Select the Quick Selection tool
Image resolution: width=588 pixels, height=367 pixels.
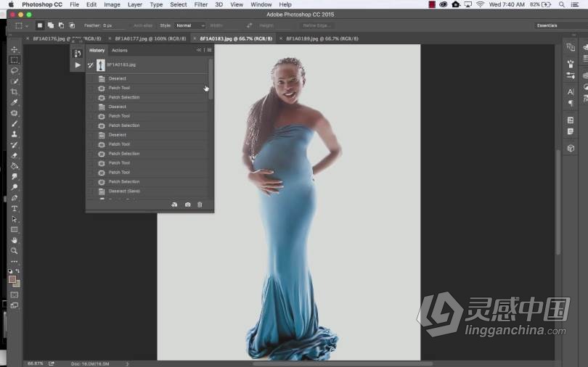point(15,81)
